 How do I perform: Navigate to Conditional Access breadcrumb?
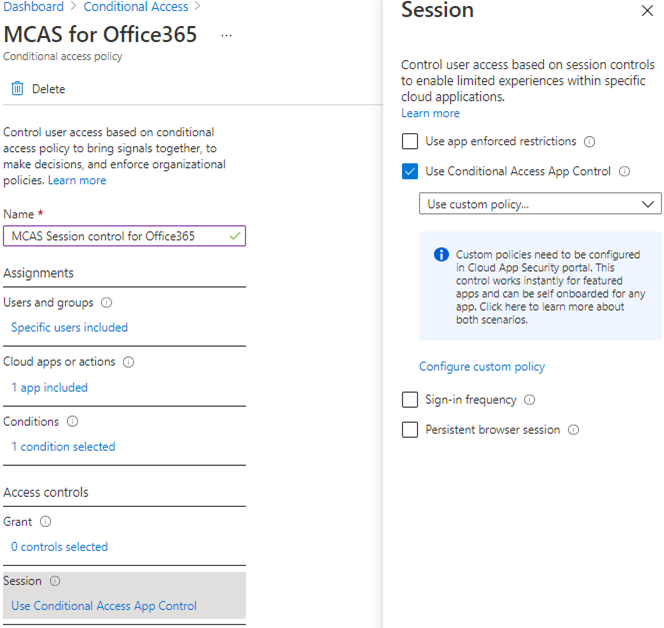click(135, 7)
